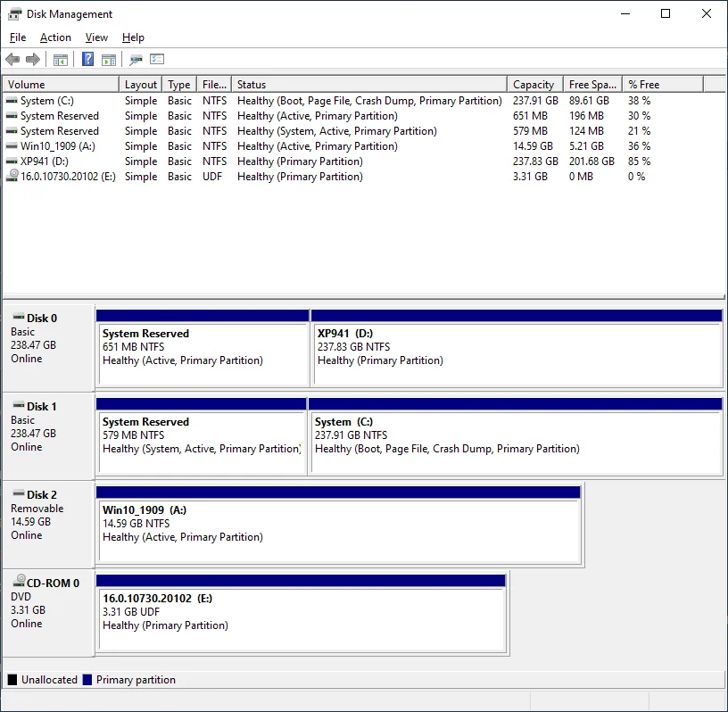Click the Layout column header
728x712 pixels.
click(141, 85)
